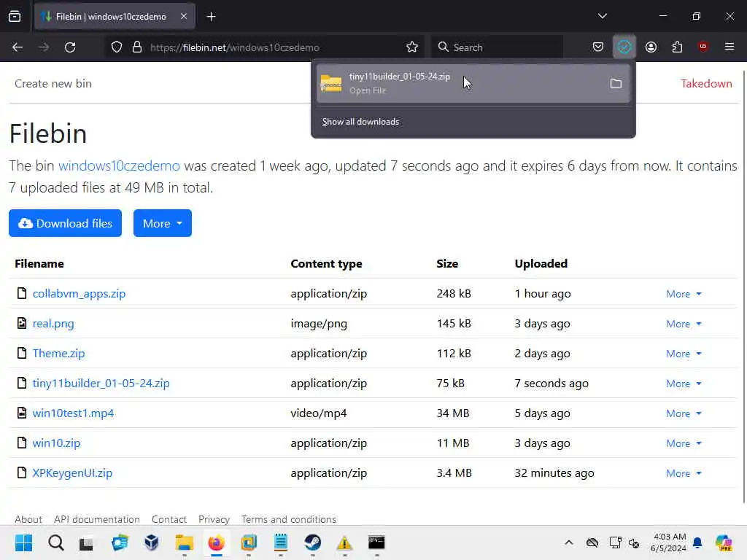Expand More menu for win10.zip row
747x560 pixels.
coord(684,443)
